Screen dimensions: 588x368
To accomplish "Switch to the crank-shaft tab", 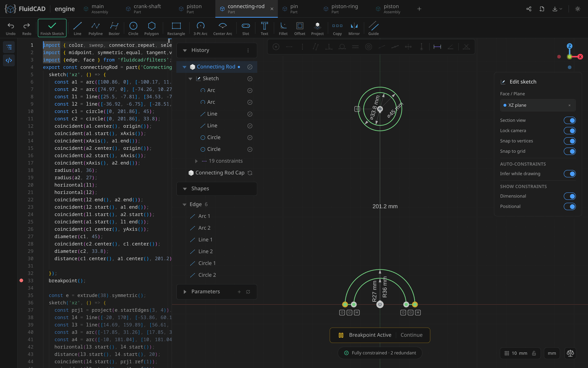I will (143, 9).
